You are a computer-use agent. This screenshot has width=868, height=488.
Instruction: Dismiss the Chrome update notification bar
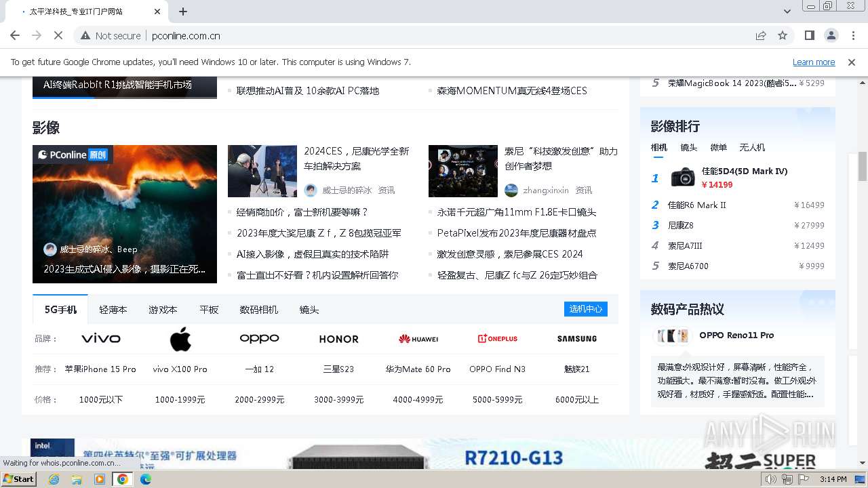click(852, 62)
